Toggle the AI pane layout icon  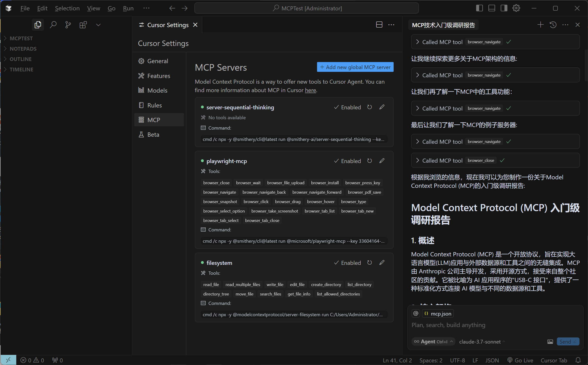504,8
